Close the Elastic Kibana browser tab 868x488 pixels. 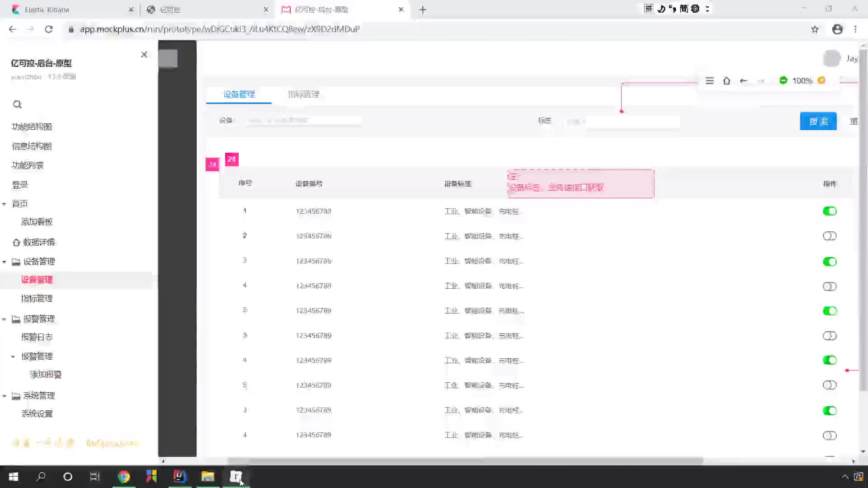tap(131, 9)
